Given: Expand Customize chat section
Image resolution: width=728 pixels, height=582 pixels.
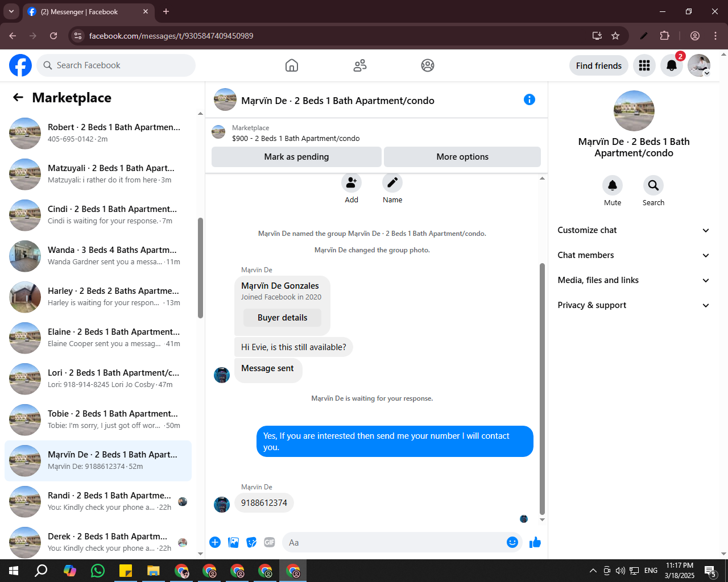Looking at the screenshot, I should [634, 230].
